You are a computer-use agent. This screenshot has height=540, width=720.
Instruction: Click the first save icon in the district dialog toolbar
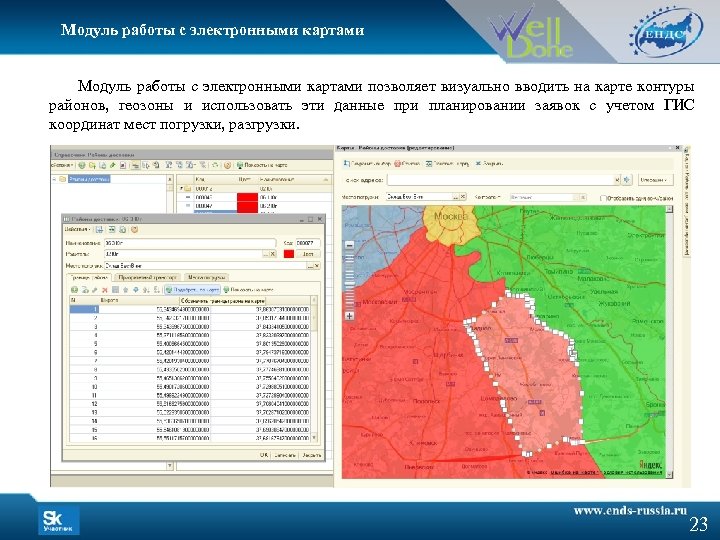(99, 230)
